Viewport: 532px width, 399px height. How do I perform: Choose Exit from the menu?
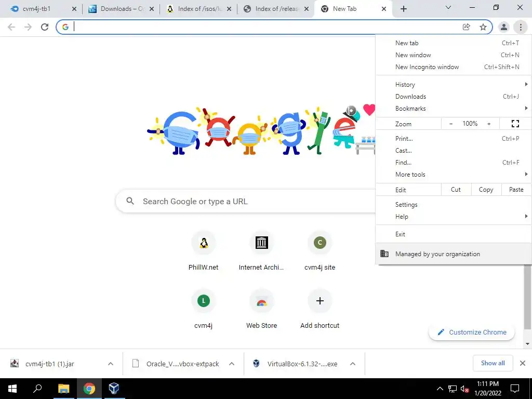[x=454, y=234]
